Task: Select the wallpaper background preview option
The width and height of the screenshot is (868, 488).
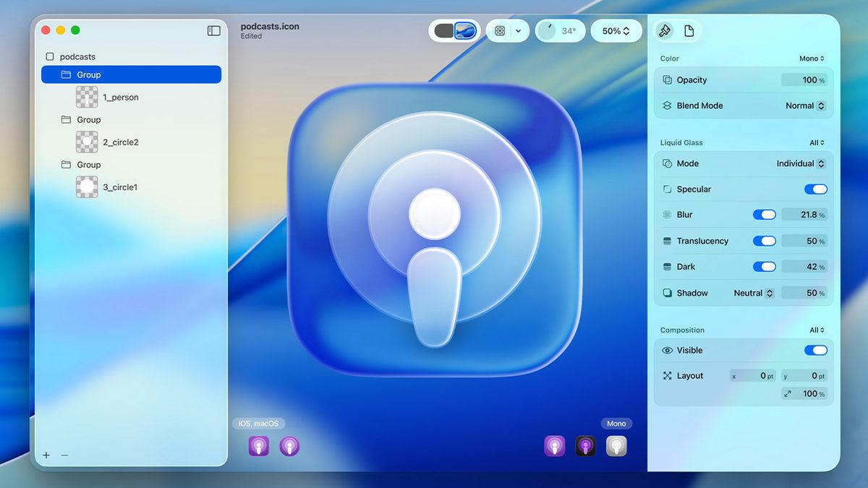Action: pyautogui.click(x=465, y=31)
